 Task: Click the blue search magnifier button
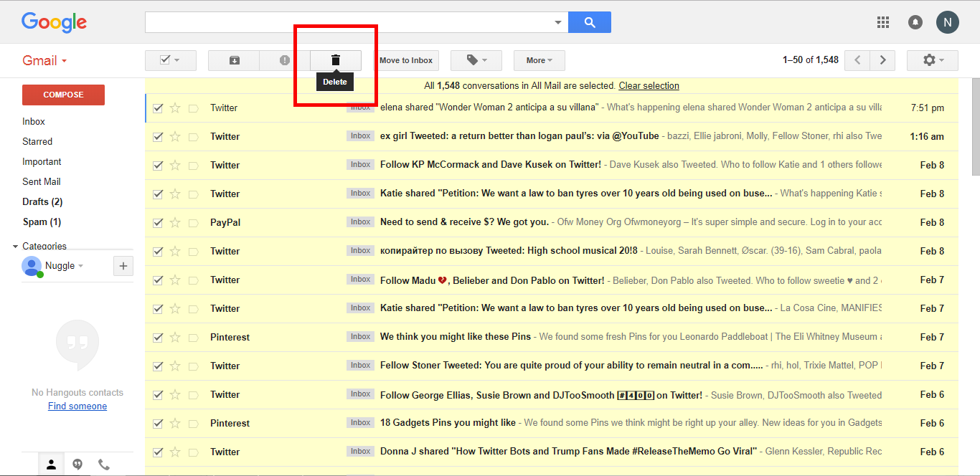(x=590, y=22)
